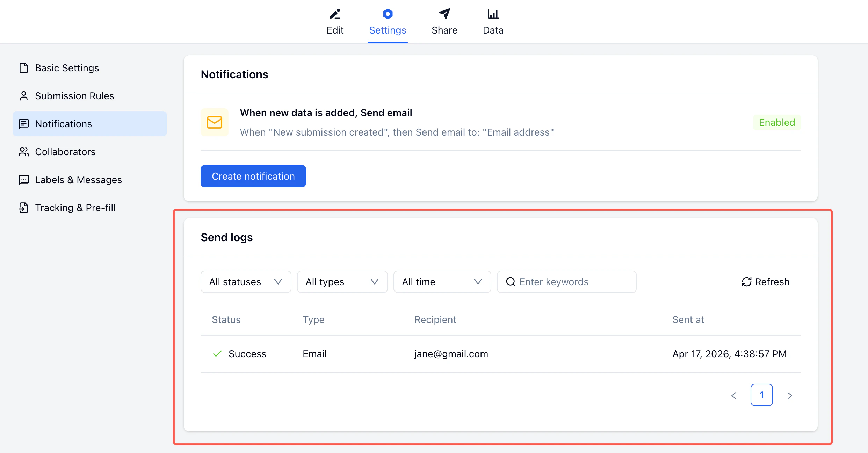
Task: Click the Create notification button
Action: pos(253,176)
